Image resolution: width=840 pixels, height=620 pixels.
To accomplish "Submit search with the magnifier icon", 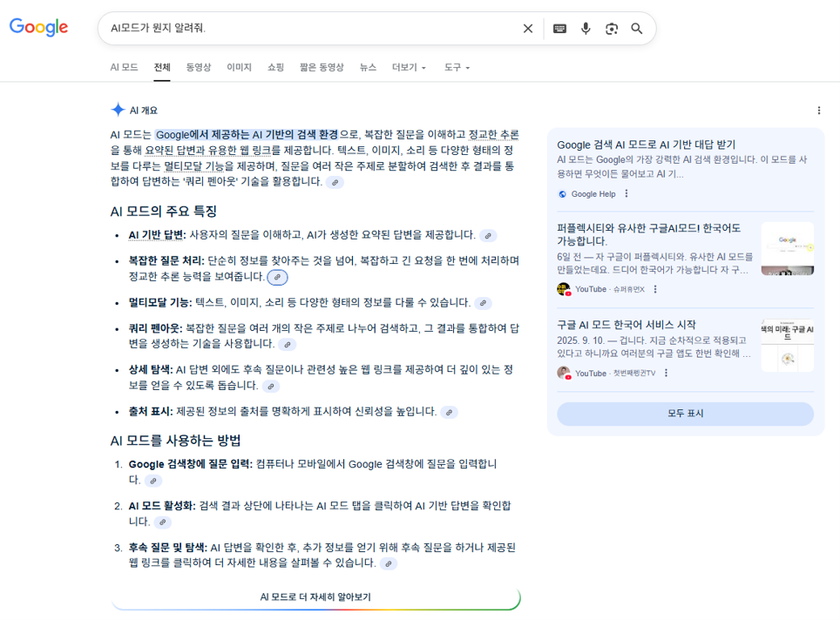I will (x=636, y=29).
